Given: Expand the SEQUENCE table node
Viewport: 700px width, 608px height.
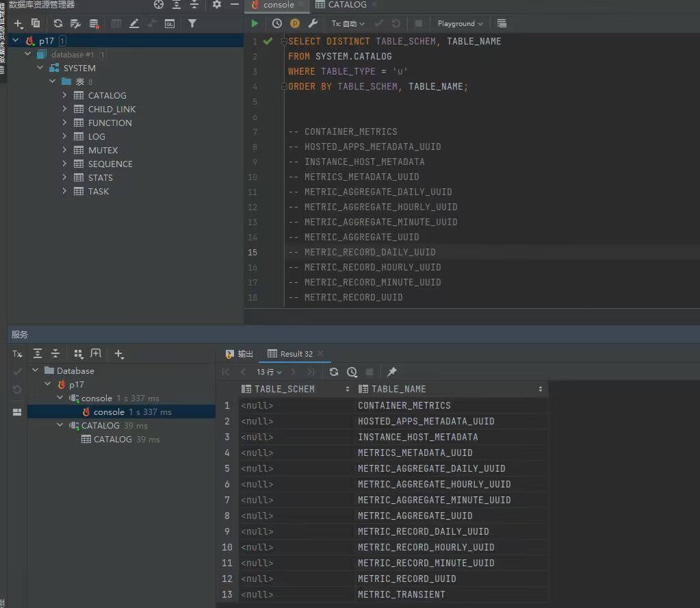Looking at the screenshot, I should tap(64, 164).
